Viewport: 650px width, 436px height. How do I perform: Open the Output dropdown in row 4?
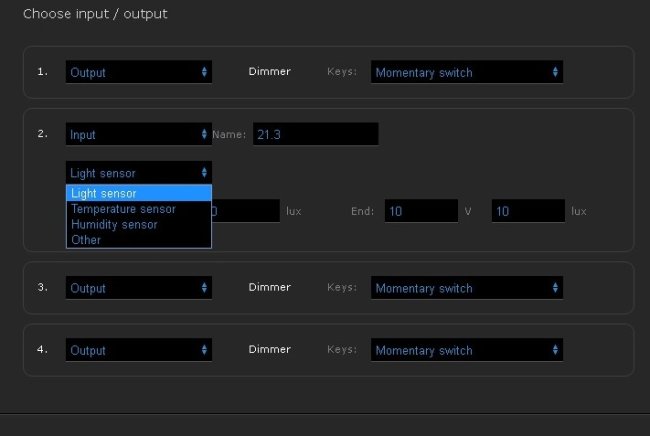tap(139, 350)
